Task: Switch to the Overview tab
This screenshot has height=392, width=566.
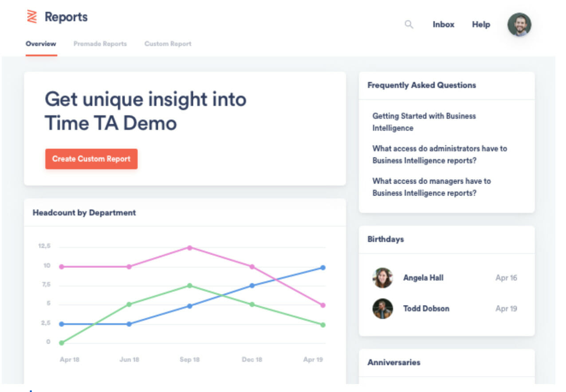Action: (41, 44)
